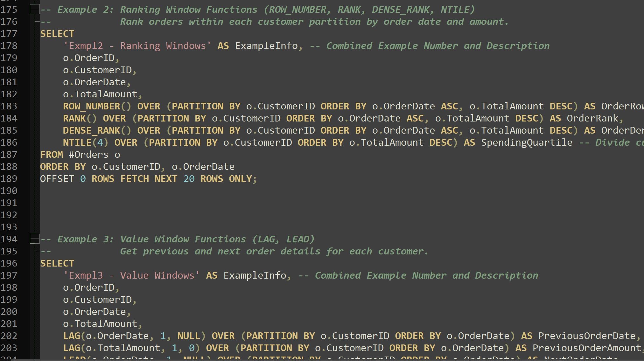Click line number 202 in the gutter

click(9, 336)
